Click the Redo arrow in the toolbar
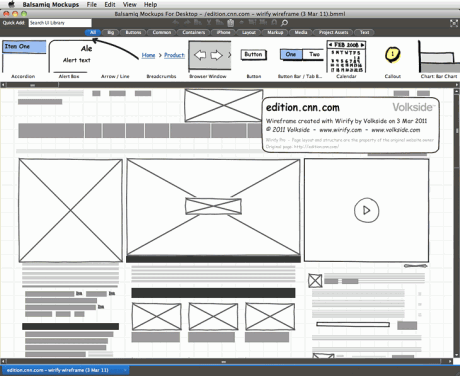Screen dimensions: 460x376 click(187, 23)
